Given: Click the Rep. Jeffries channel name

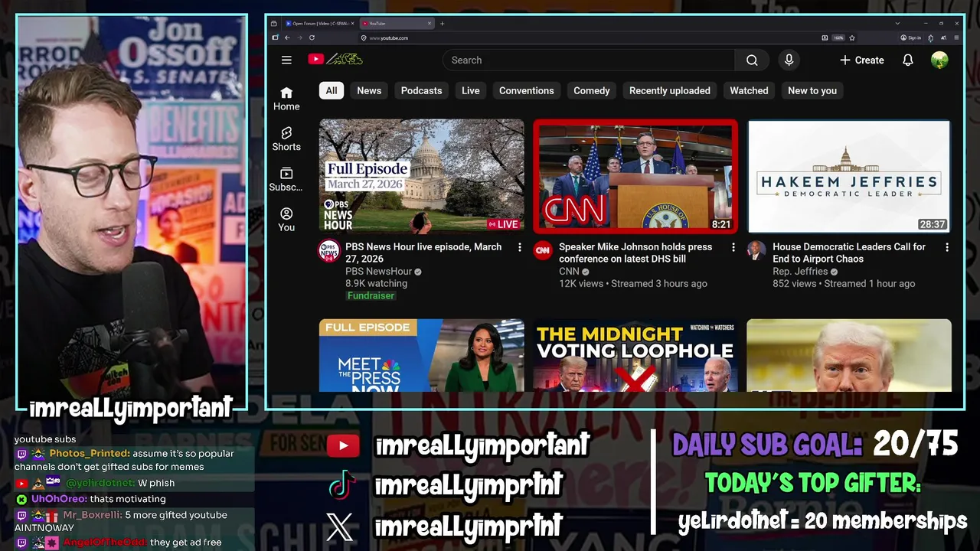Looking at the screenshot, I should [x=800, y=271].
